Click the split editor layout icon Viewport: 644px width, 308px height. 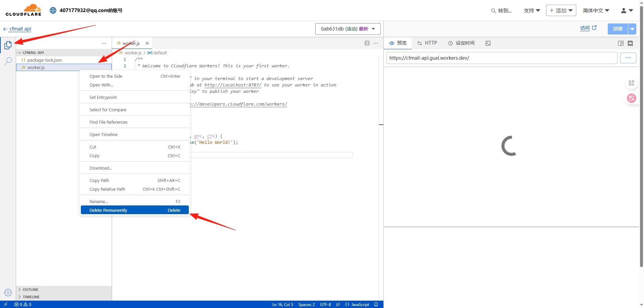tap(367, 43)
